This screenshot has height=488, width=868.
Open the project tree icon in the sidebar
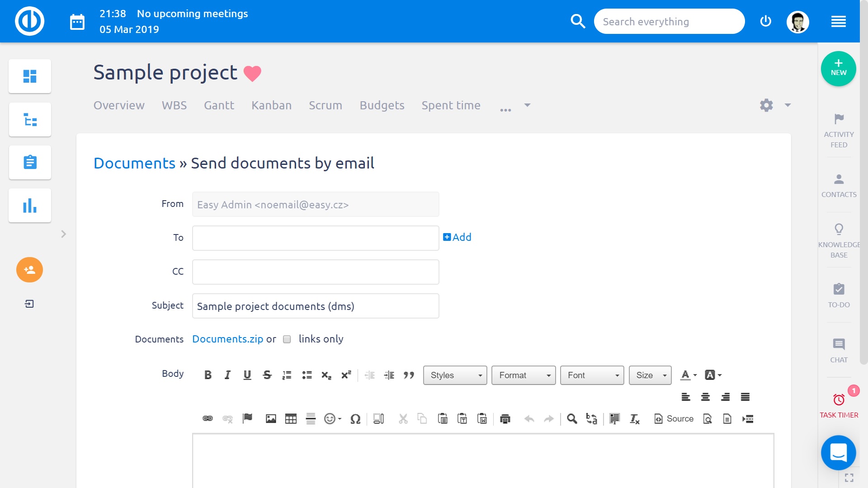[30, 119]
